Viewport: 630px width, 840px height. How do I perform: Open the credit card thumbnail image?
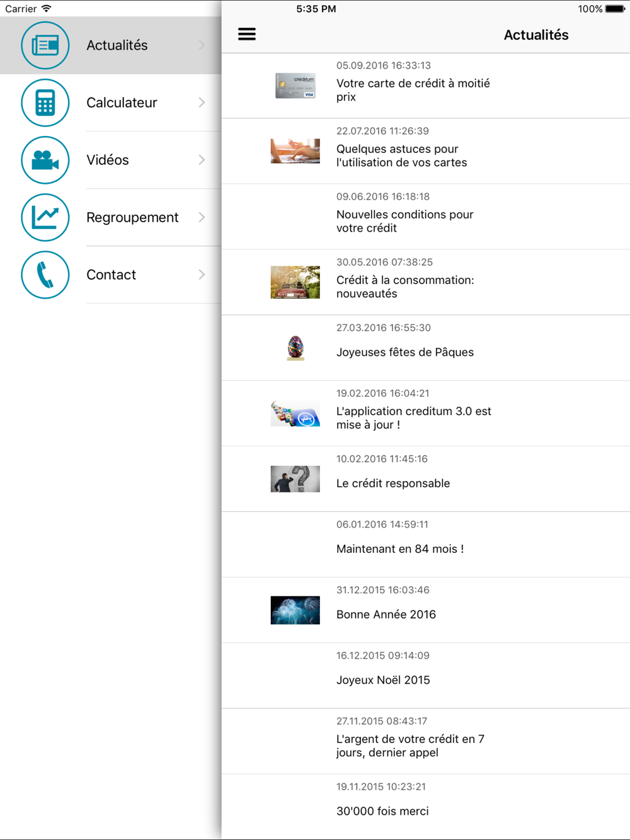[x=295, y=86]
